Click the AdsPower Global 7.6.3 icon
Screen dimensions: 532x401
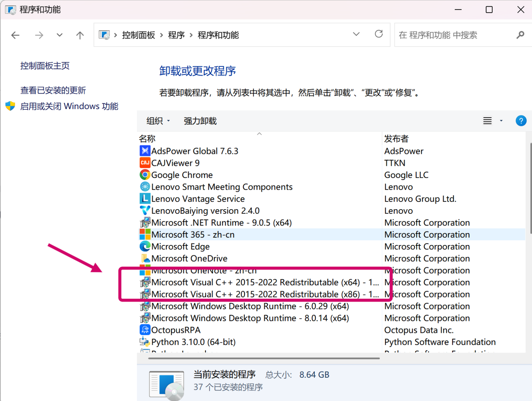145,151
